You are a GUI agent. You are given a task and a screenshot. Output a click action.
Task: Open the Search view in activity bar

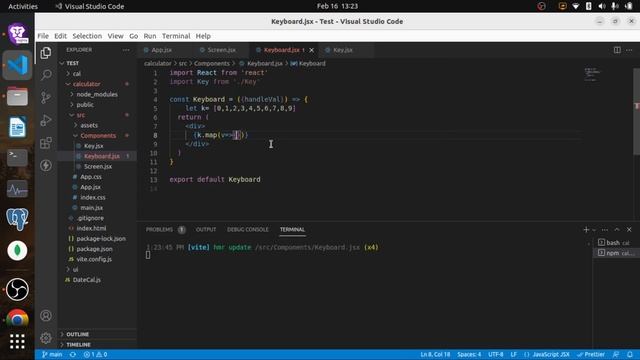(x=46, y=75)
